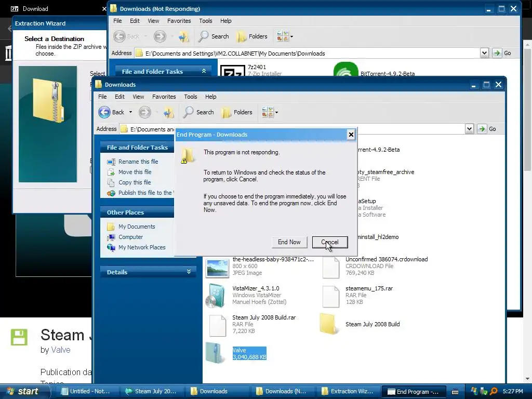Close the End Program dialog
The width and height of the screenshot is (532, 399).
coord(351,135)
